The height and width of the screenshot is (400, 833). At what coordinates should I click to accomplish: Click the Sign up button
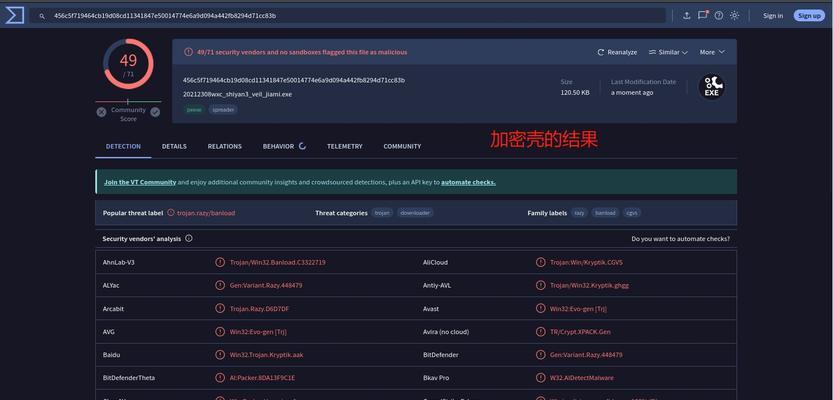pos(809,16)
